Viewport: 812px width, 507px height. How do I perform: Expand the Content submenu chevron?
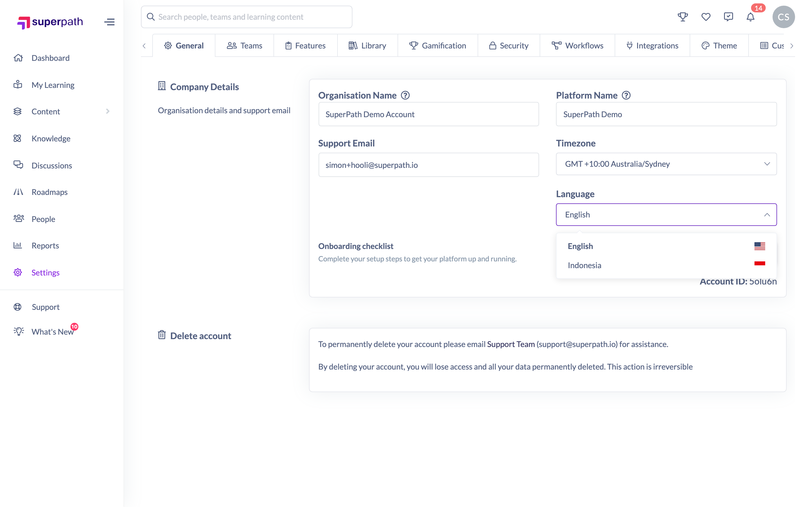pos(108,111)
